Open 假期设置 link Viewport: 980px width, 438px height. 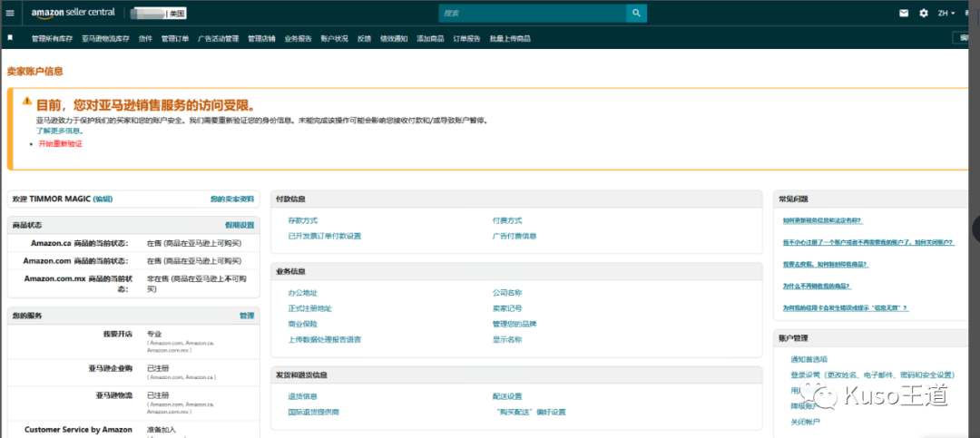tap(240, 225)
